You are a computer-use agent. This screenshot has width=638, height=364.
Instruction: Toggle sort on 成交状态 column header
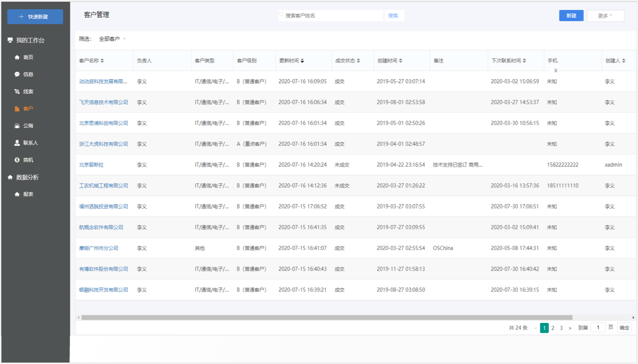358,61
